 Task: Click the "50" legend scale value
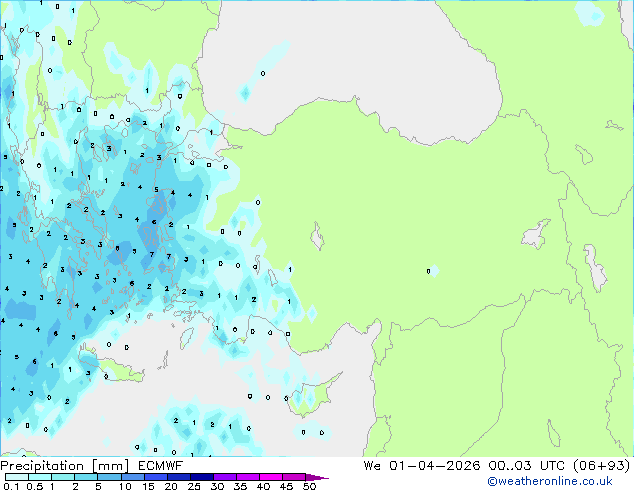[x=309, y=486]
